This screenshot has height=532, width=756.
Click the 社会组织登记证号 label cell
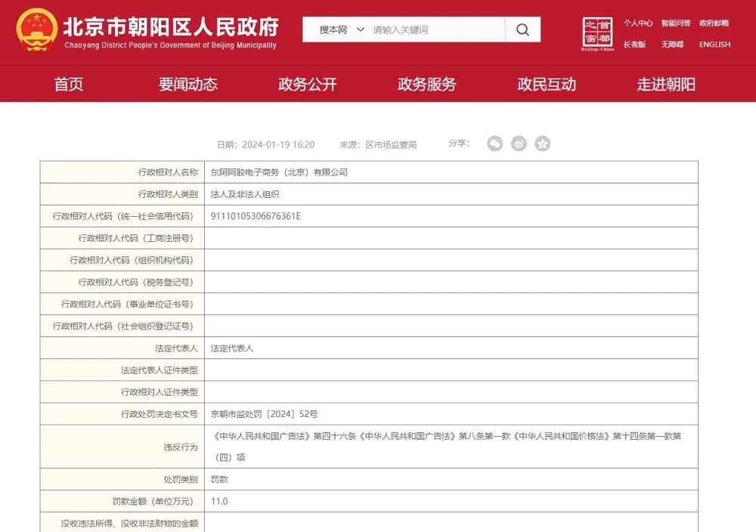122,326
